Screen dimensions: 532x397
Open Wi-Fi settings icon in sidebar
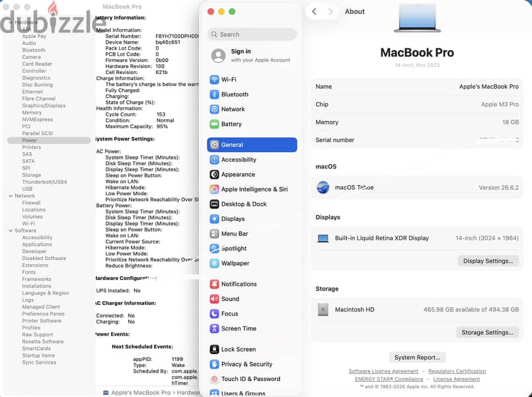tap(214, 79)
